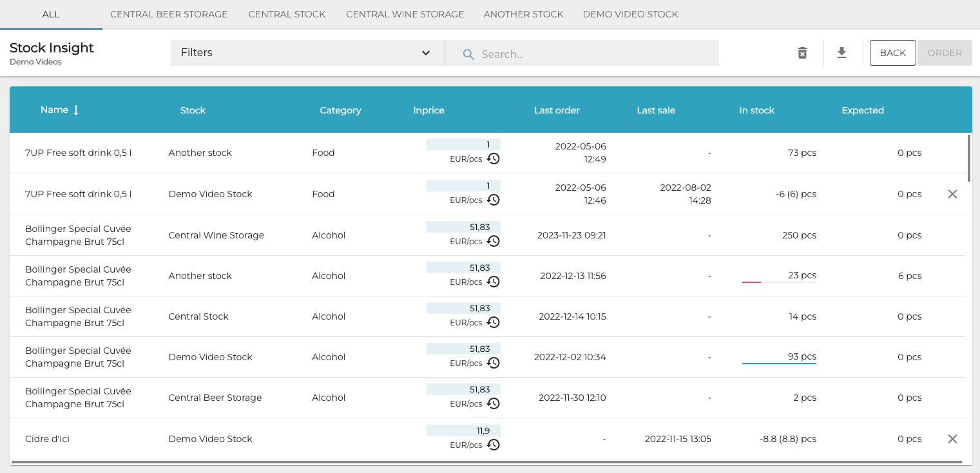The width and height of the screenshot is (980, 473).
Task: Edit inprice 51,83 for Bollinger Central Stock
Action: [x=463, y=309]
